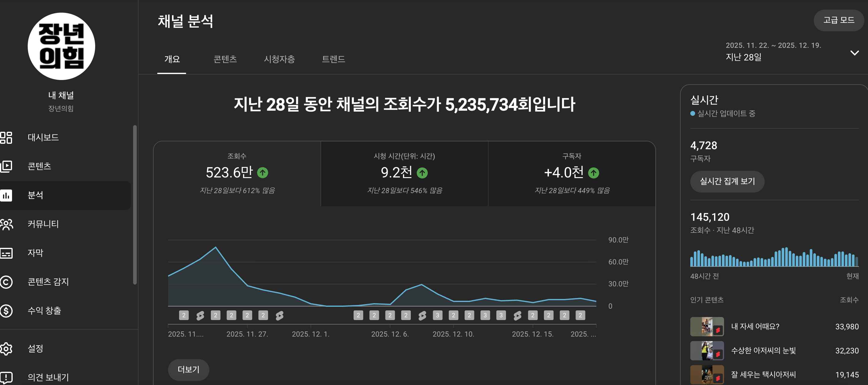The image size is (868, 385).
Task: Switch to the 콘텐츠 analytics tab
Action: tap(225, 59)
